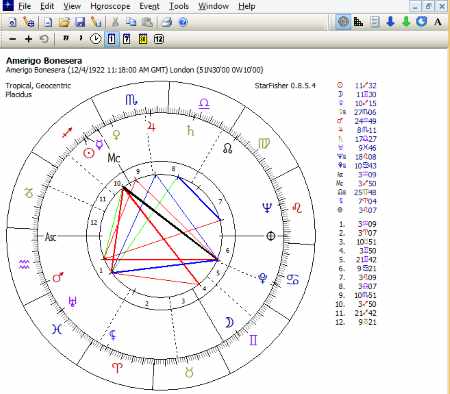Image resolution: width=450 pixels, height=394 pixels.
Task: Switch to the aspect grid view icon
Action: pyautogui.click(x=359, y=22)
